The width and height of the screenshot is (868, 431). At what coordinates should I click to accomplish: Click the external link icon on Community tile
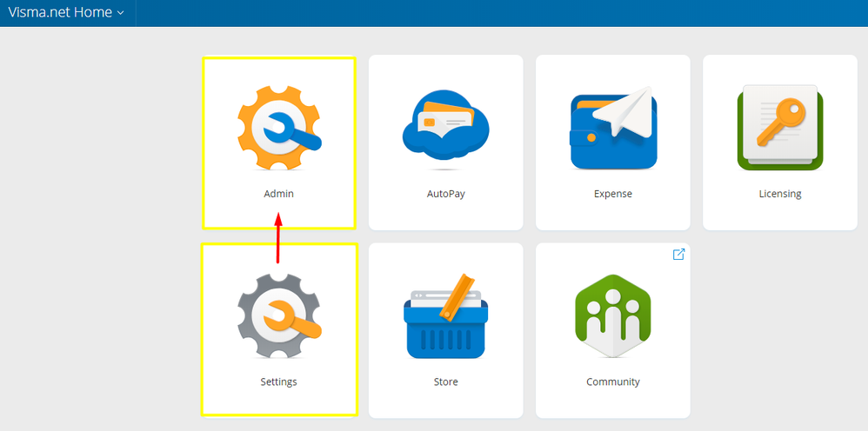[x=678, y=255]
